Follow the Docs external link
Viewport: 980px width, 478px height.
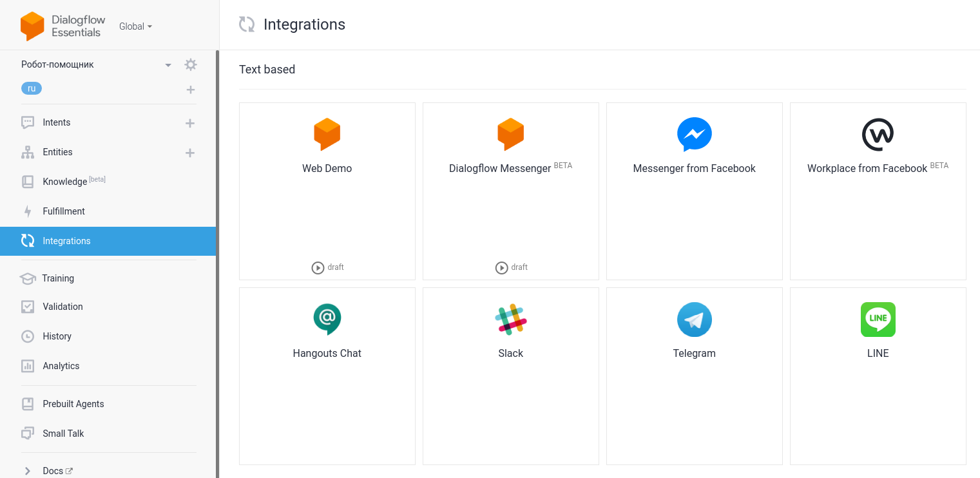point(57,471)
